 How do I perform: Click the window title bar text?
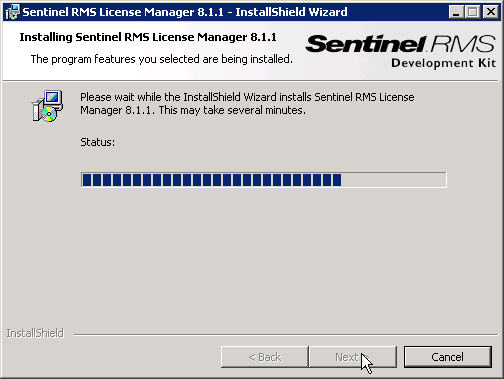point(185,12)
